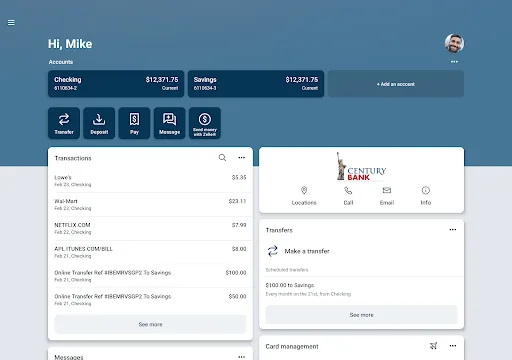Open the $50.00 Online Transfer transaction
This screenshot has height=360, width=512.
coord(150,300)
